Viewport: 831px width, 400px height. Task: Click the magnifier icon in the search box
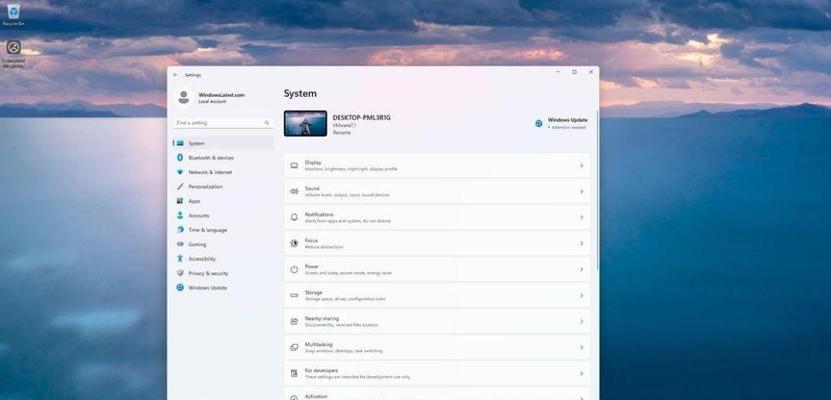(267, 123)
